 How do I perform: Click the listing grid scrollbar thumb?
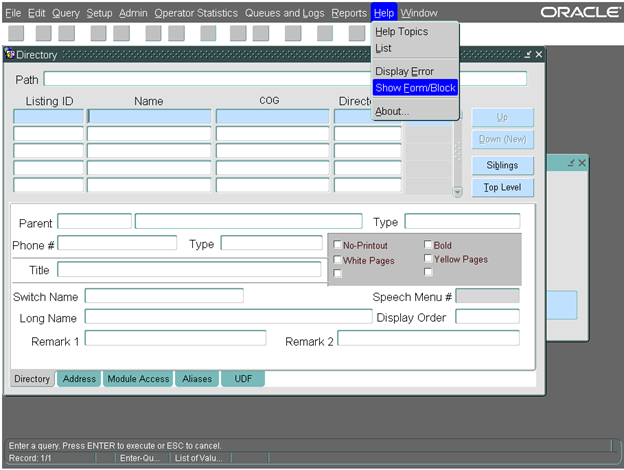(x=458, y=151)
